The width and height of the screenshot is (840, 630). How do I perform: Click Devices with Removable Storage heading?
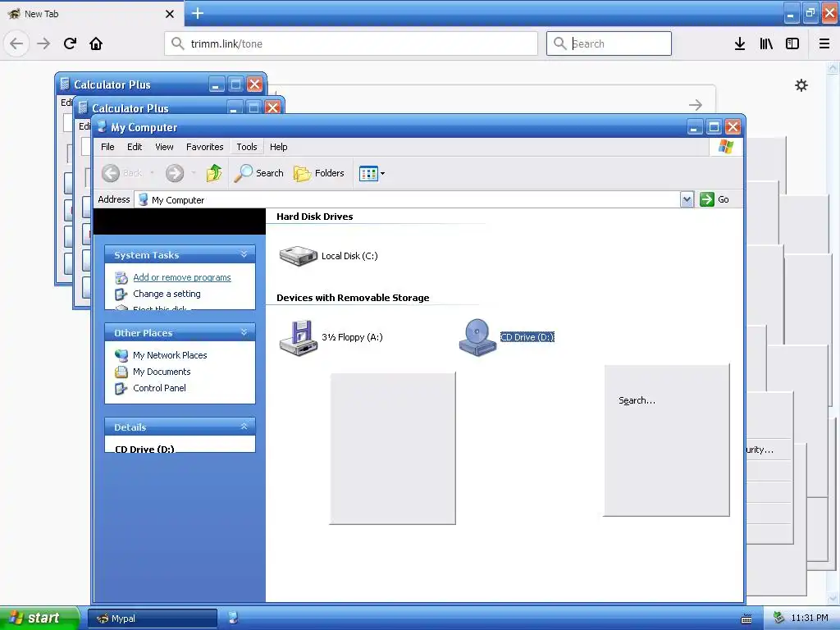pos(353,298)
